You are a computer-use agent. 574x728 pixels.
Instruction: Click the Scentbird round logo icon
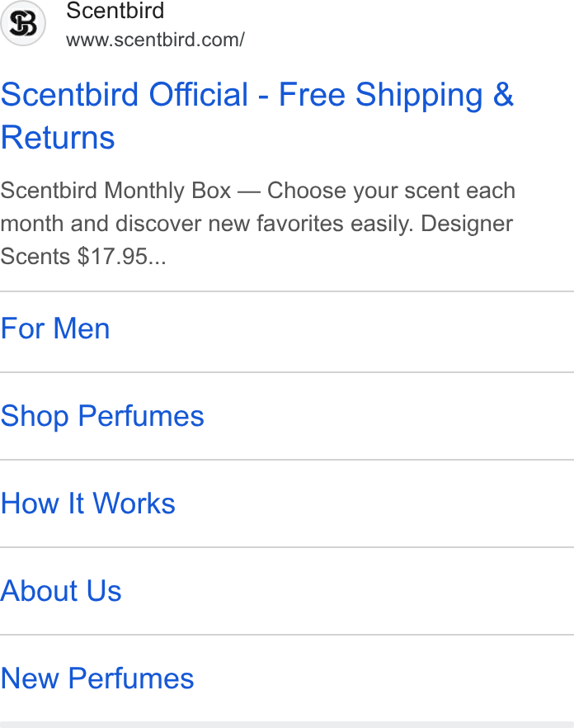pos(23,23)
